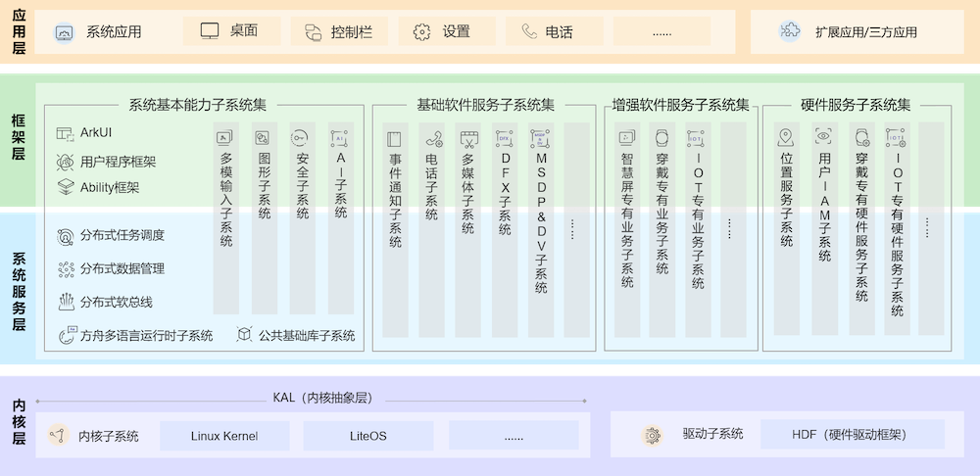Image resolution: width=980 pixels, height=476 pixels.
Task: Click the 方舟多语言运行时子系统 icon
Action: click(68, 335)
